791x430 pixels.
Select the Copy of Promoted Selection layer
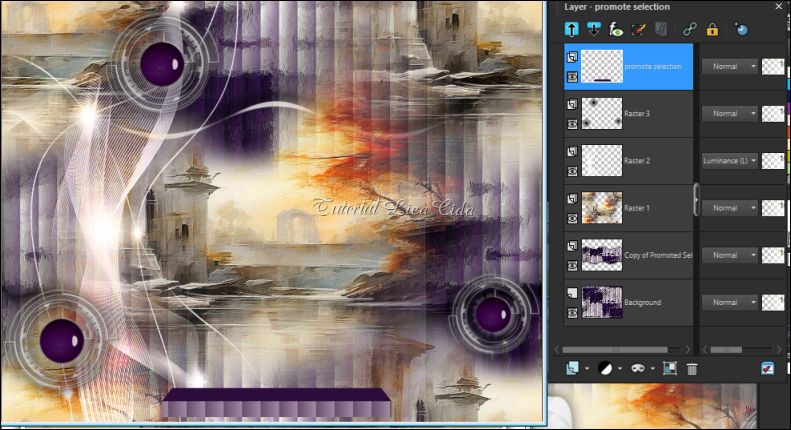(x=655, y=255)
